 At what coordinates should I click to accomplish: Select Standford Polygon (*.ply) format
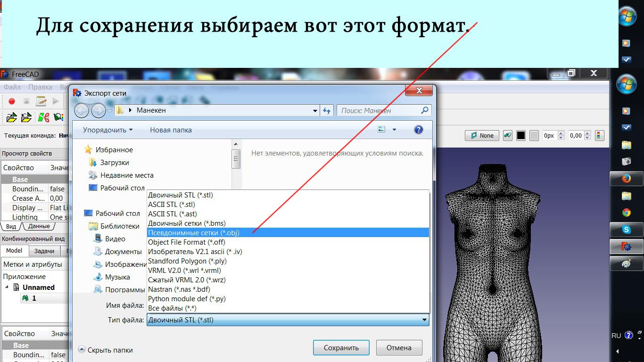click(x=288, y=261)
